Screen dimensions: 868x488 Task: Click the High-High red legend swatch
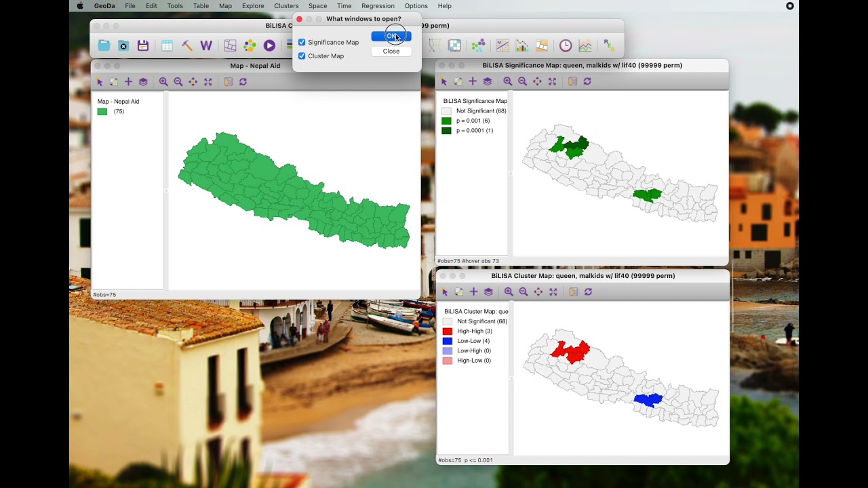448,331
